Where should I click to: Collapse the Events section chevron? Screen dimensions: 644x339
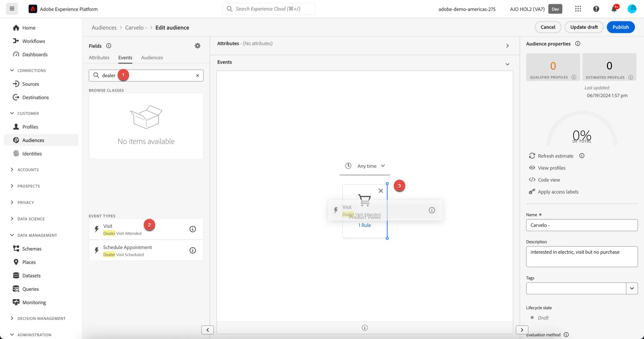(x=507, y=64)
